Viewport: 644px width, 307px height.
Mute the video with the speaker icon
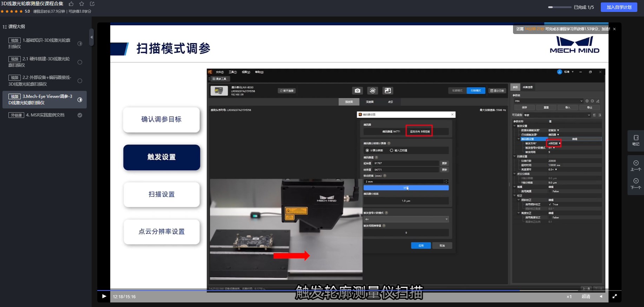click(601, 296)
